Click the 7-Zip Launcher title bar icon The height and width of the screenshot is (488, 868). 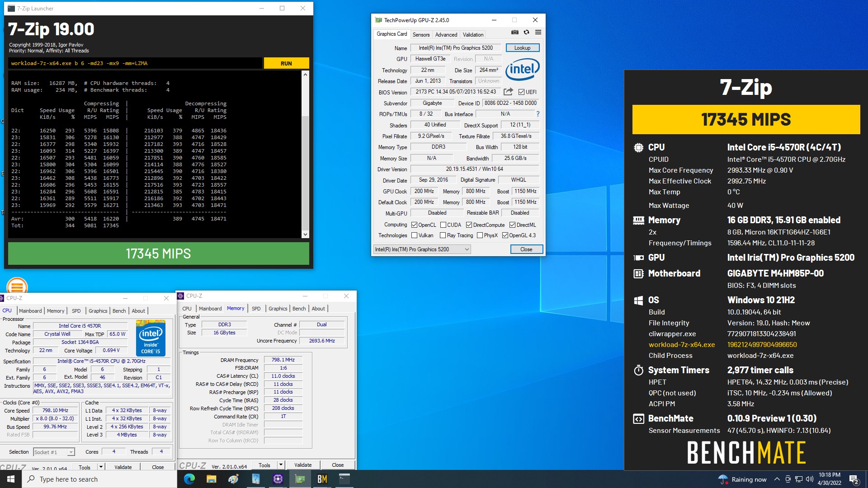click(11, 8)
